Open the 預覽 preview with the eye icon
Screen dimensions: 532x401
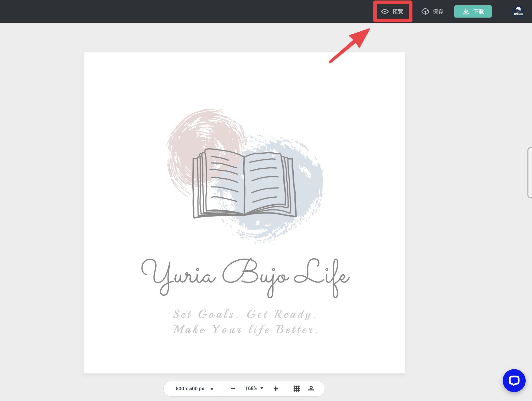pos(392,11)
